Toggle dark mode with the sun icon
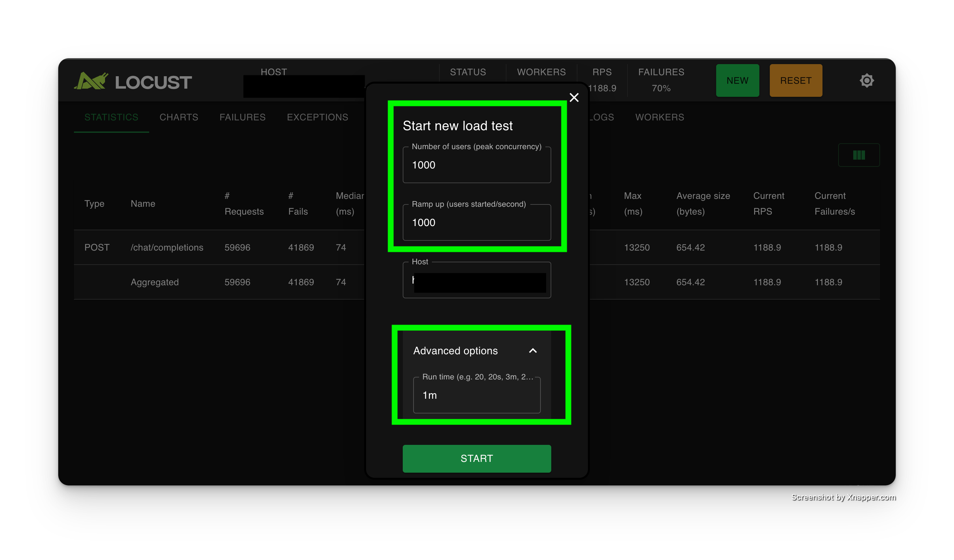The width and height of the screenshot is (954, 560). click(867, 80)
